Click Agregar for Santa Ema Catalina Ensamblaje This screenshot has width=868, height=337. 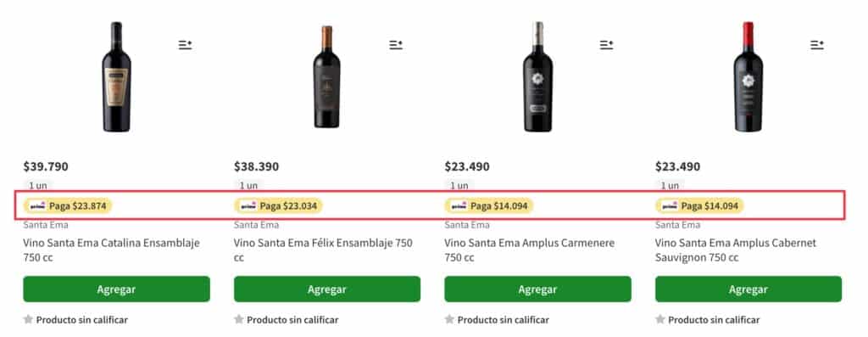click(x=116, y=289)
